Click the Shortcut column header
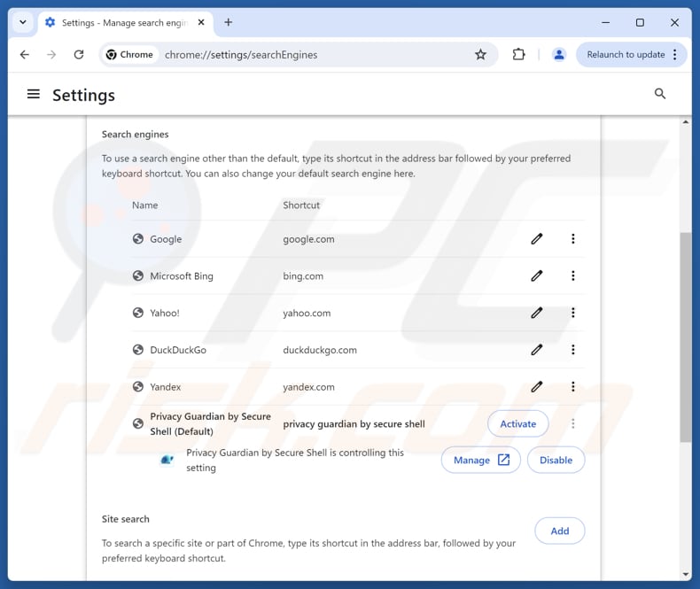This screenshot has width=700, height=589. 301,205
